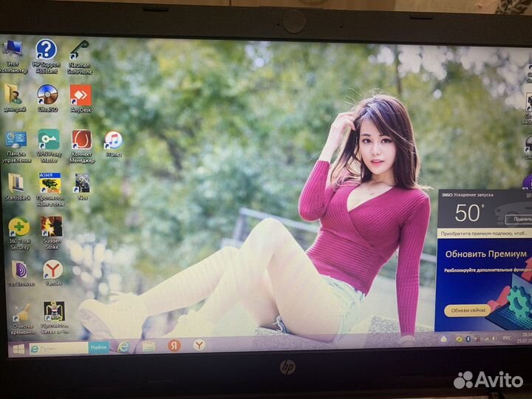Open the volume speaker tray icon

(x=494, y=338)
